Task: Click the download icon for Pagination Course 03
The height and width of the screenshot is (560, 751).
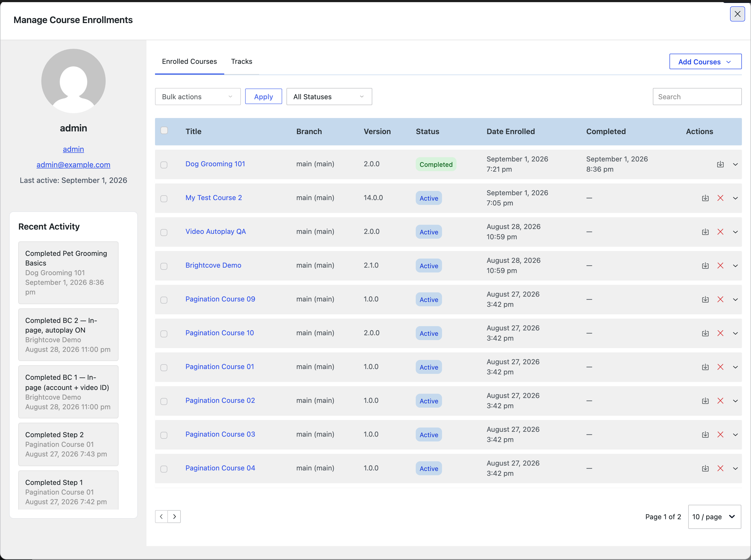Action: coord(705,434)
